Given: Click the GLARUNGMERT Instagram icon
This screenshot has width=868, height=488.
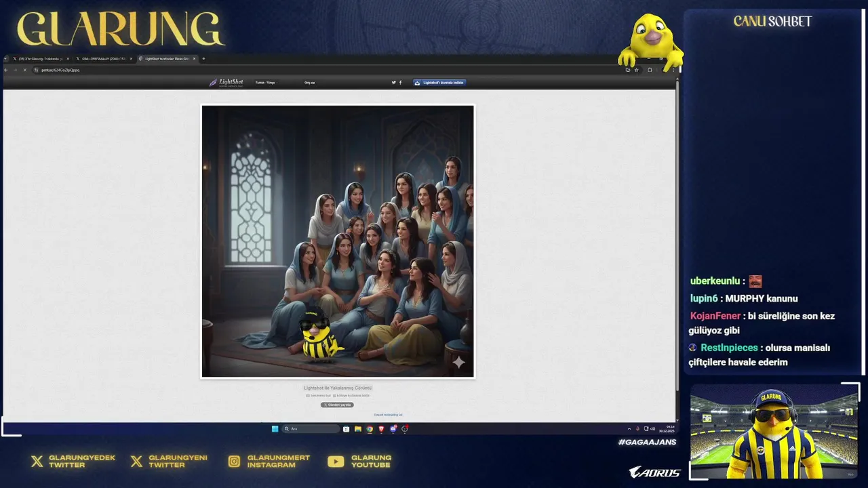Looking at the screenshot, I should 234,462.
